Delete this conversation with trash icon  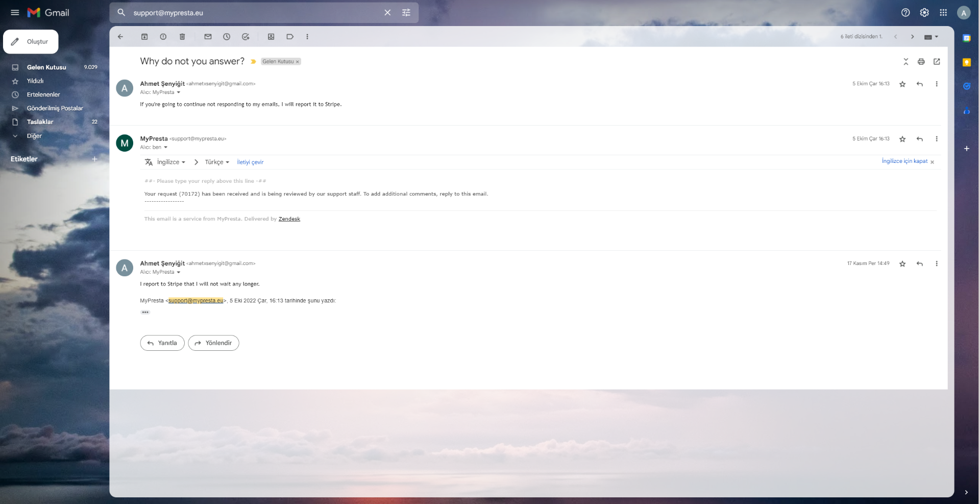point(182,37)
